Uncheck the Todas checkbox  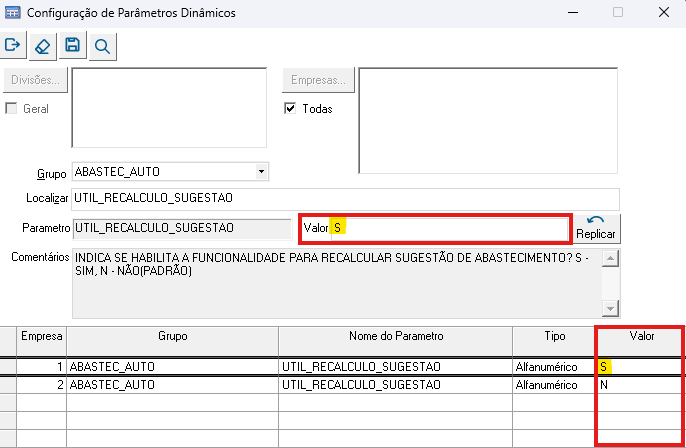coord(291,109)
